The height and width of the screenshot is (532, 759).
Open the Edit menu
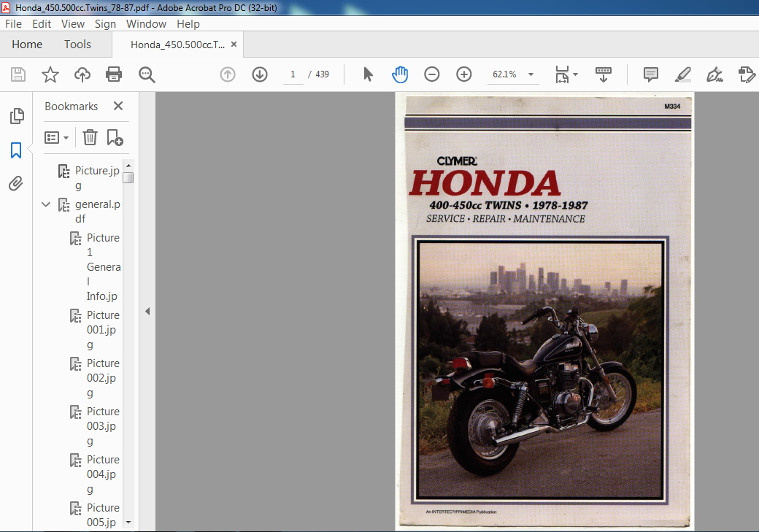pos(42,24)
